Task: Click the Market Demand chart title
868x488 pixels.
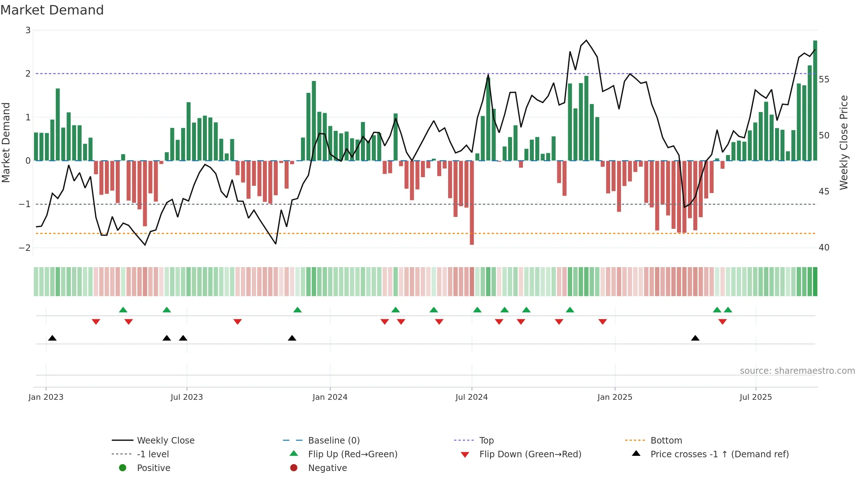Action: pyautogui.click(x=52, y=10)
